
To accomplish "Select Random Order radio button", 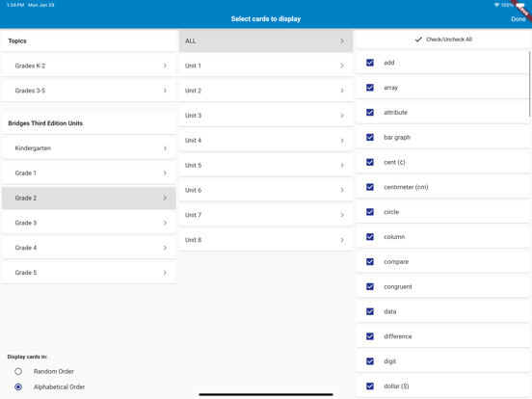I will click(18, 371).
